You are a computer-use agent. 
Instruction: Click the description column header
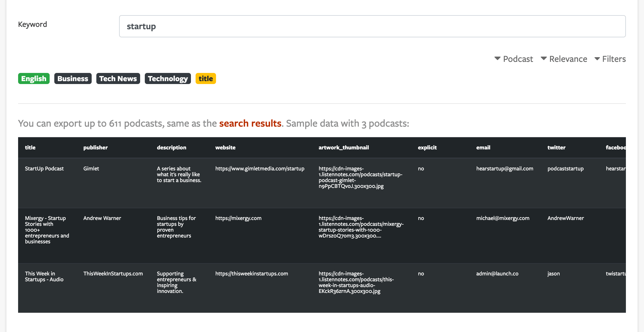[x=171, y=147]
